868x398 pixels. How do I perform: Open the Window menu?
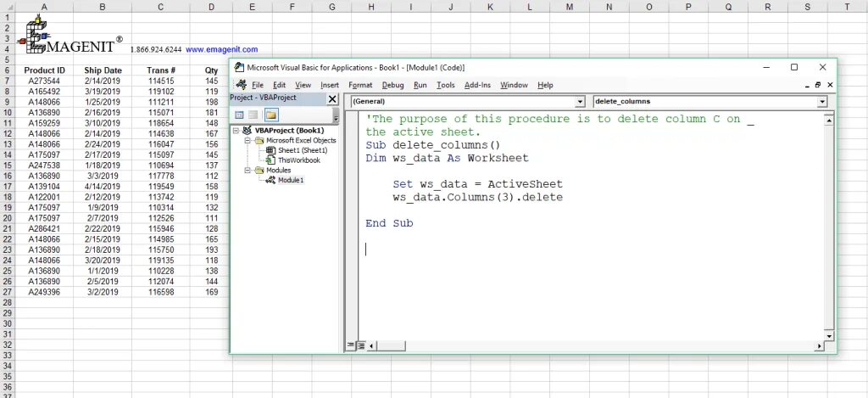tap(514, 85)
